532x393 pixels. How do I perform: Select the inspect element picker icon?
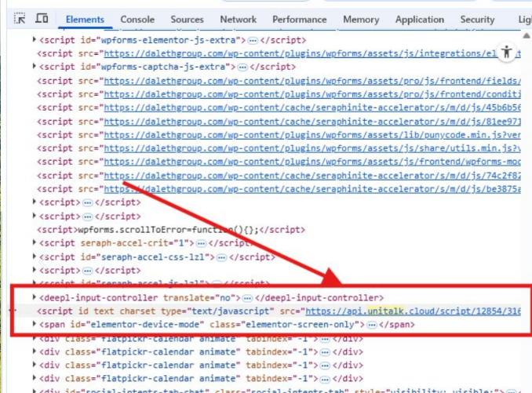click(20, 18)
